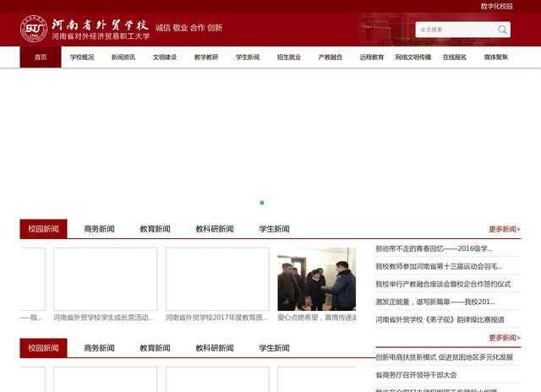The width and height of the screenshot is (541, 392).
Task: Click caption 河南省外贸学校学生成长营活动
Action: pyautogui.click(x=103, y=318)
